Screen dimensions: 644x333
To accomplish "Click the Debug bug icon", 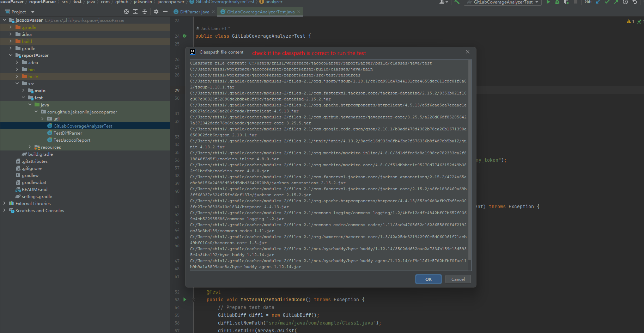I will tap(557, 2).
